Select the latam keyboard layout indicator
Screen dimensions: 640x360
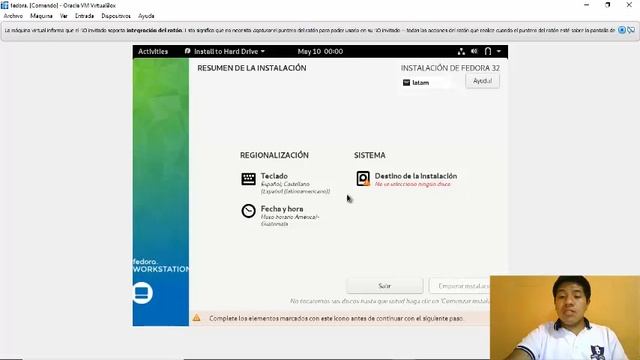point(416,82)
